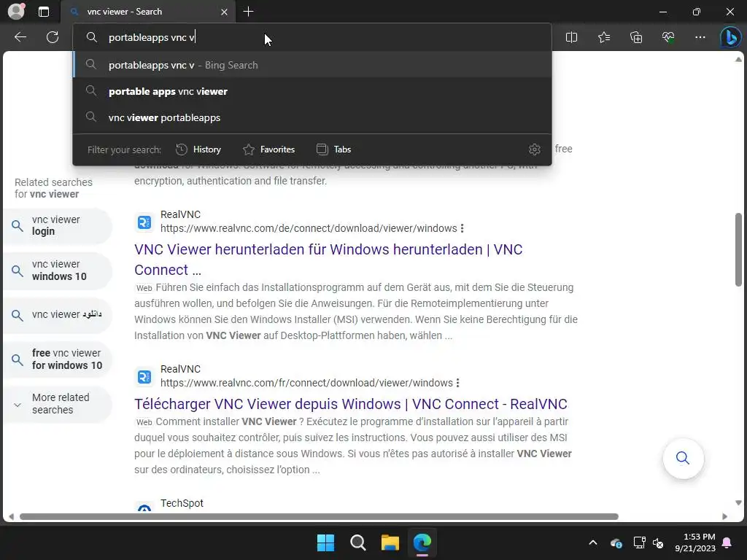Open address bar search settings gear
The image size is (747, 560).
click(x=535, y=149)
